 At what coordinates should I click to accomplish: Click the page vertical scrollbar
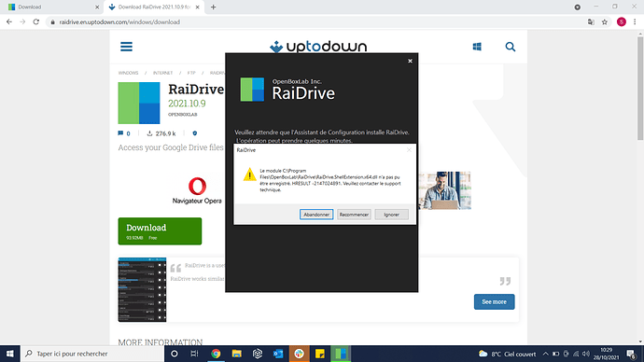click(x=640, y=89)
